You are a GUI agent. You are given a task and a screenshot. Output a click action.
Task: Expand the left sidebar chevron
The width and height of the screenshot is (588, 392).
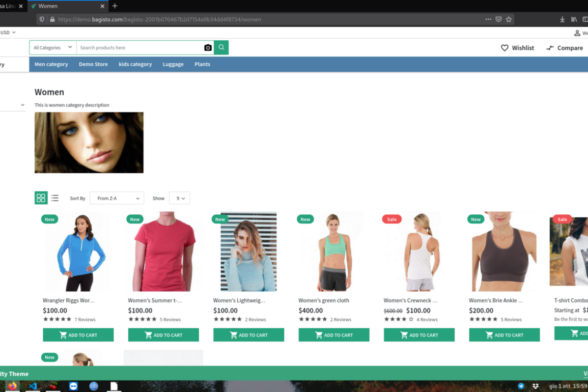coord(22,105)
